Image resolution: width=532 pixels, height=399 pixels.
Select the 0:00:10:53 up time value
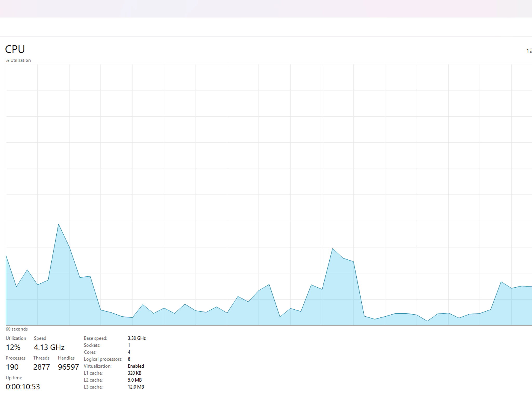[x=23, y=387]
